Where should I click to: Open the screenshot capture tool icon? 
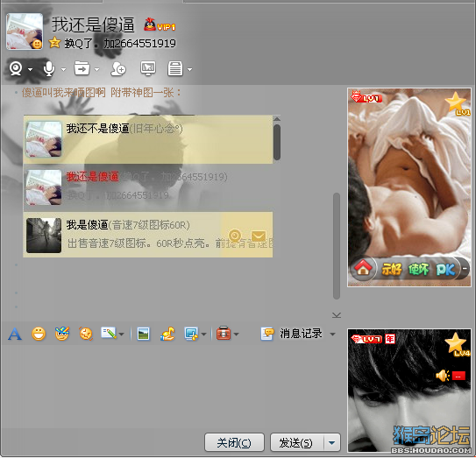[191, 334]
